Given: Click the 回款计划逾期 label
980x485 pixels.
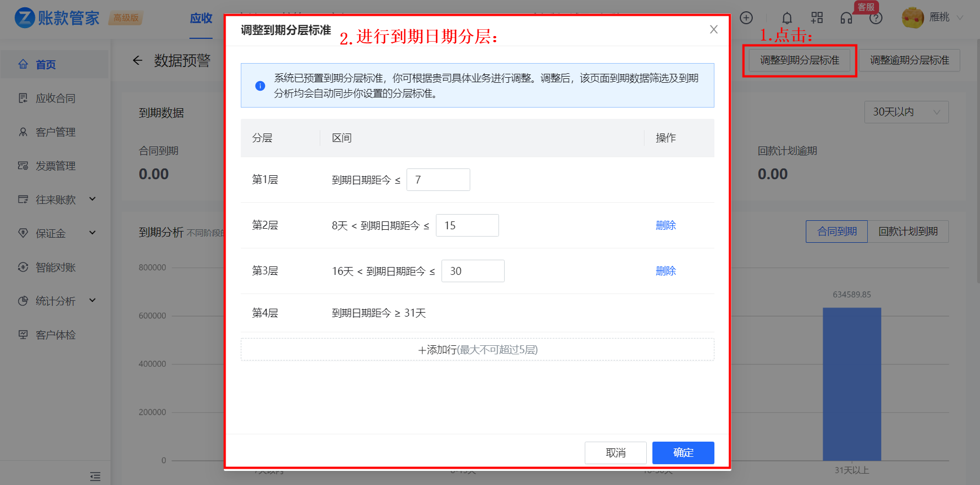Looking at the screenshot, I should (x=787, y=151).
